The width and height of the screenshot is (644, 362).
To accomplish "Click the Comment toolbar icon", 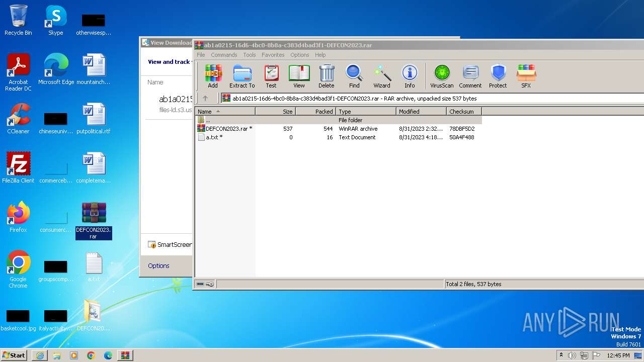I will pyautogui.click(x=470, y=76).
